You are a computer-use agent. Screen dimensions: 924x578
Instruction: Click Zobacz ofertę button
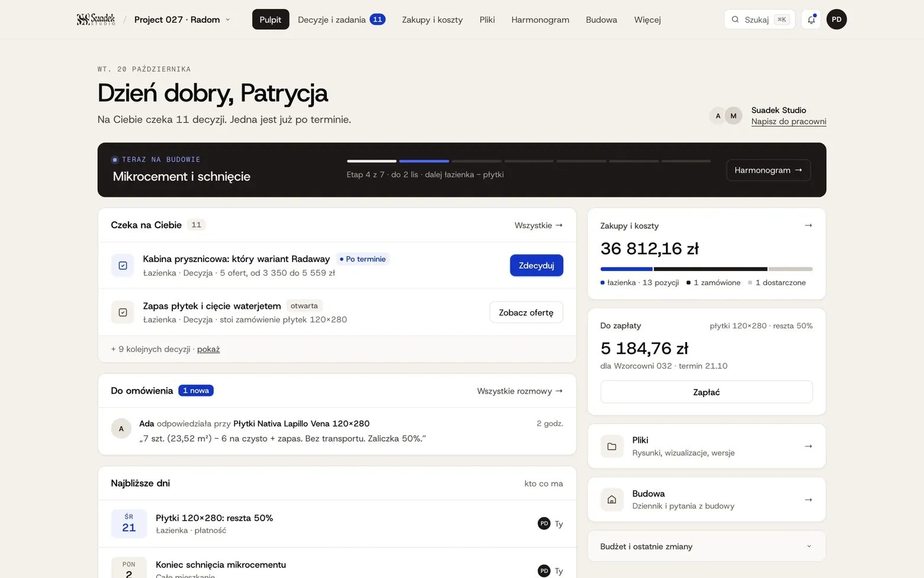[x=526, y=312]
